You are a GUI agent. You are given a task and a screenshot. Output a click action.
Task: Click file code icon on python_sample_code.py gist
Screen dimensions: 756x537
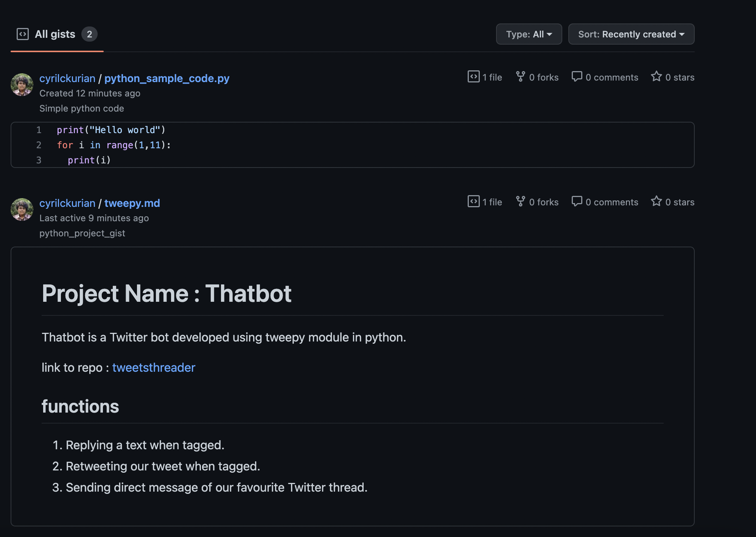click(x=473, y=77)
